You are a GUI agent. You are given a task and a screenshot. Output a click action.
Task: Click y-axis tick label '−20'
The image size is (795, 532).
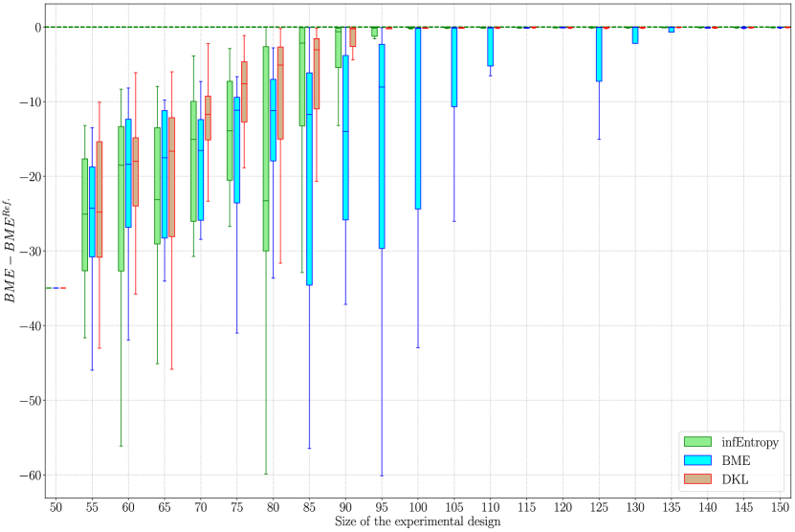pos(31,176)
